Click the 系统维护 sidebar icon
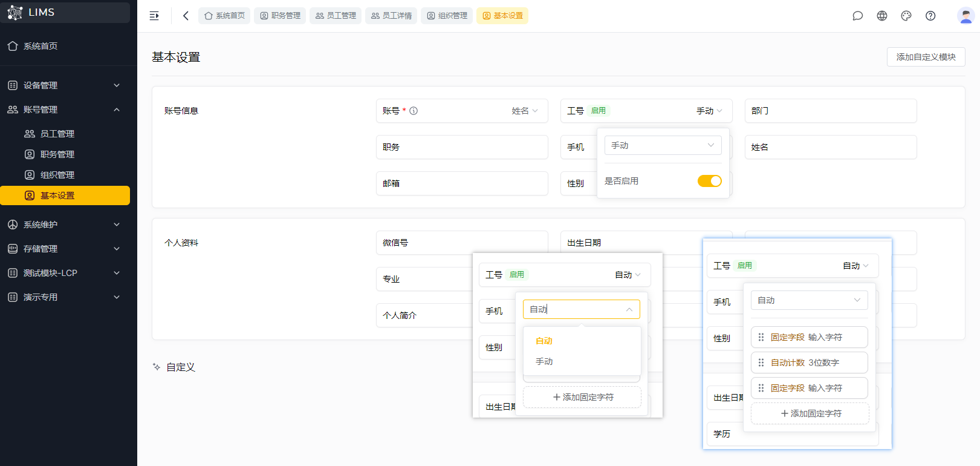Screen dimensions: 980x466 [13, 225]
